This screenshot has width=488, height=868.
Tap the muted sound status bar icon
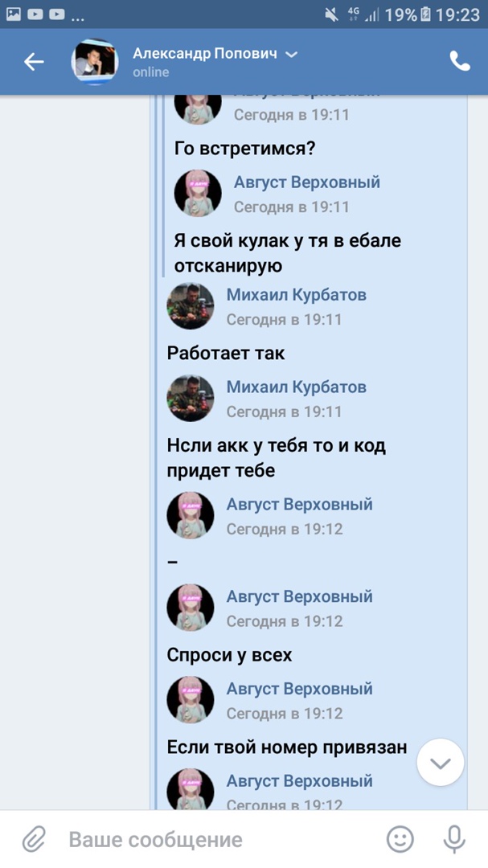coord(331,15)
